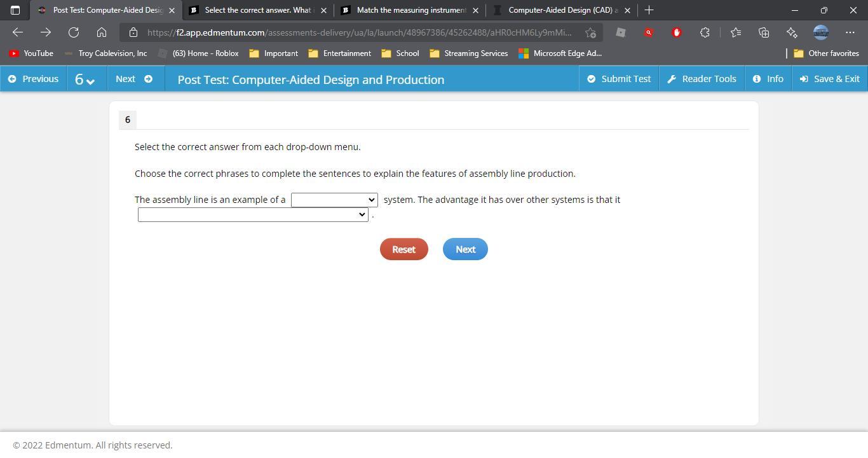Screen dimensions: 868x458
Task: Open the Collections icon in toolbar
Action: pyautogui.click(x=764, y=32)
